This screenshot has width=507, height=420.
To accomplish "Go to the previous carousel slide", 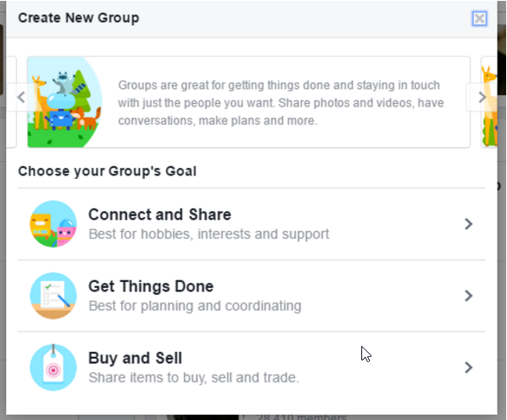I will coord(21,97).
